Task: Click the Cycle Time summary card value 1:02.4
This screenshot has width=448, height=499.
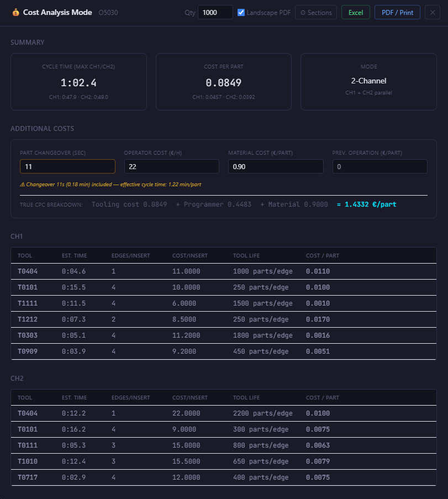Action: pos(78,83)
